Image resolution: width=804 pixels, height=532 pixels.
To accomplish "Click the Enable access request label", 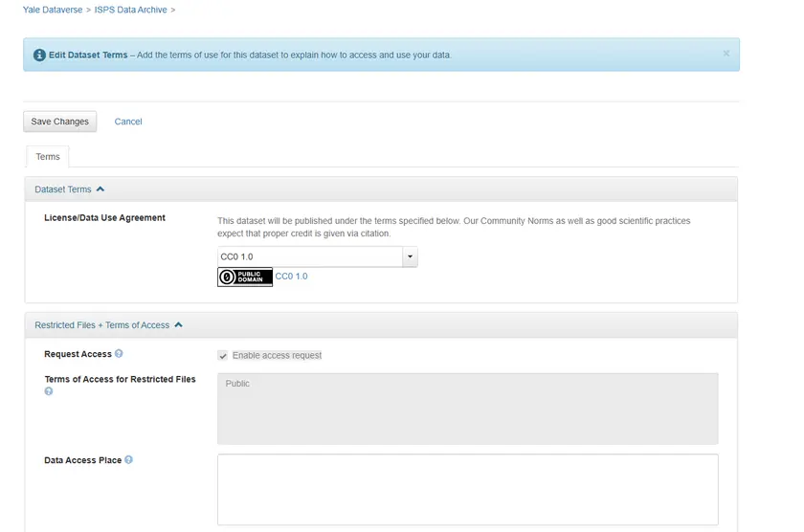I will click(277, 356).
